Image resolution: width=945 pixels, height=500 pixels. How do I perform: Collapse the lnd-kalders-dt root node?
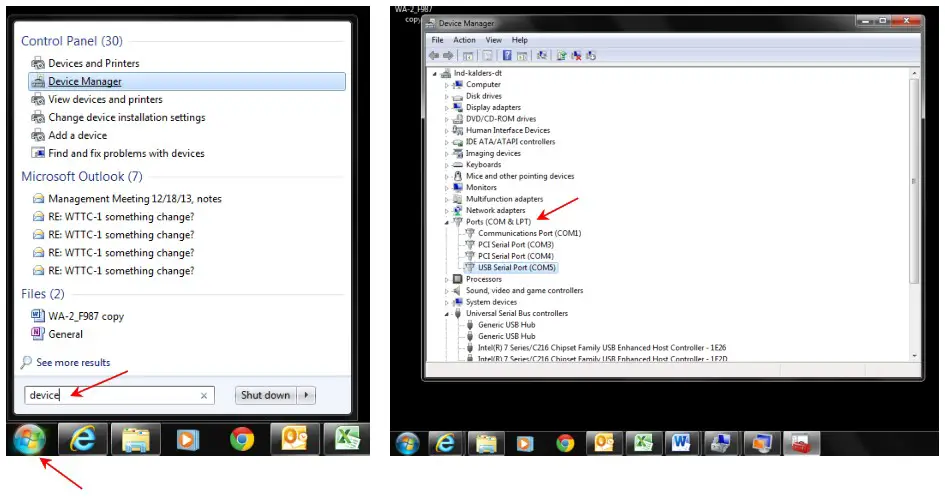435,73
